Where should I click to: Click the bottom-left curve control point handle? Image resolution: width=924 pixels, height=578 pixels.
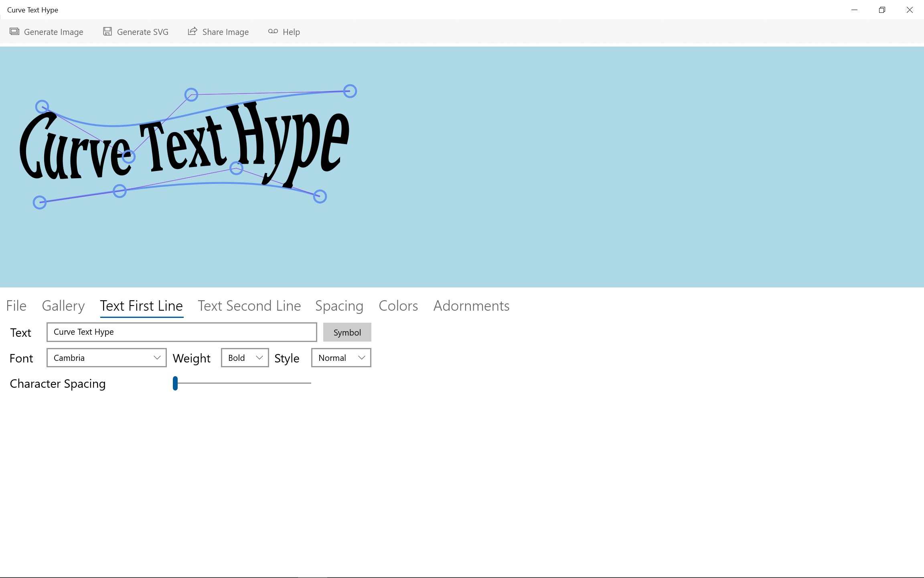coord(40,202)
